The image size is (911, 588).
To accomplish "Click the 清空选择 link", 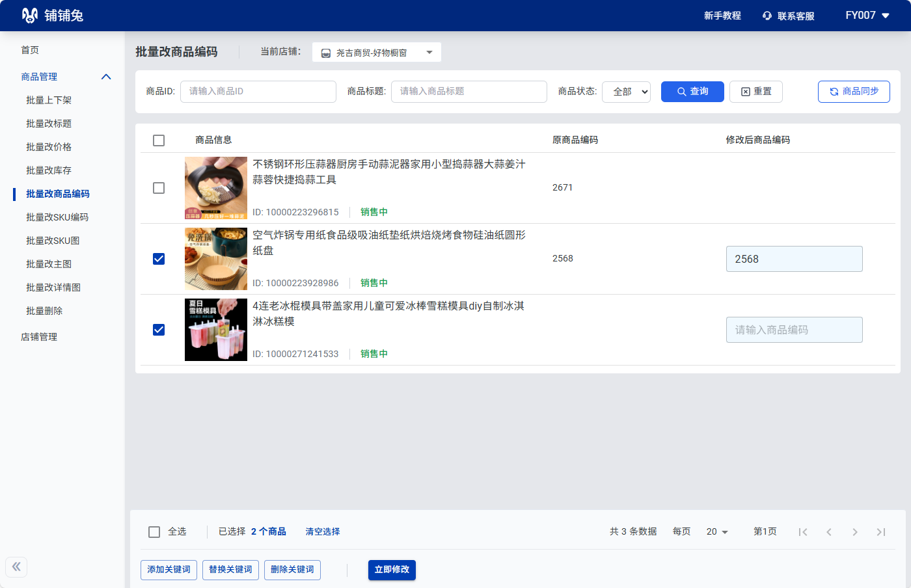I will click(x=323, y=531).
